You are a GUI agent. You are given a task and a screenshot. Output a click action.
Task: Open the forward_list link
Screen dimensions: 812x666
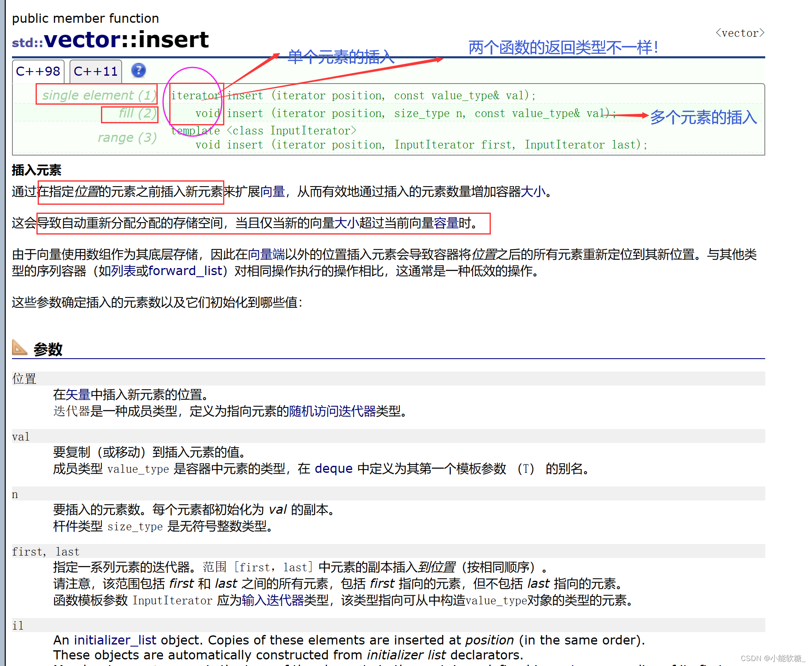click(185, 271)
